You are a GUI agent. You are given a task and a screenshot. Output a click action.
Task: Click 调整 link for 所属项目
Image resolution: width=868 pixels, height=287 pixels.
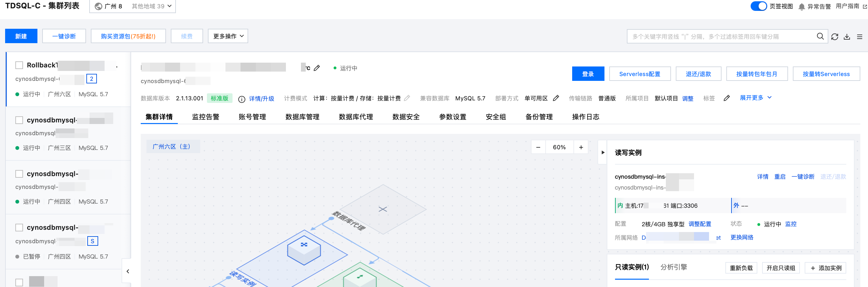pos(688,99)
